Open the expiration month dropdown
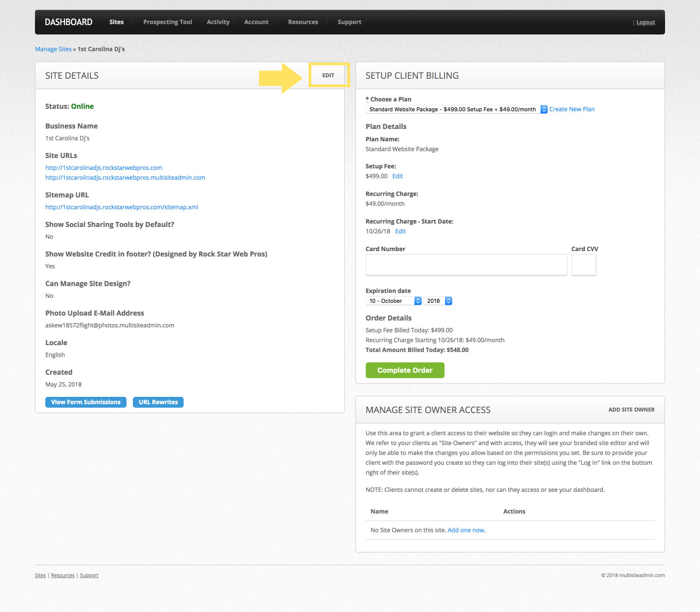This screenshot has width=700, height=612. pyautogui.click(x=394, y=301)
